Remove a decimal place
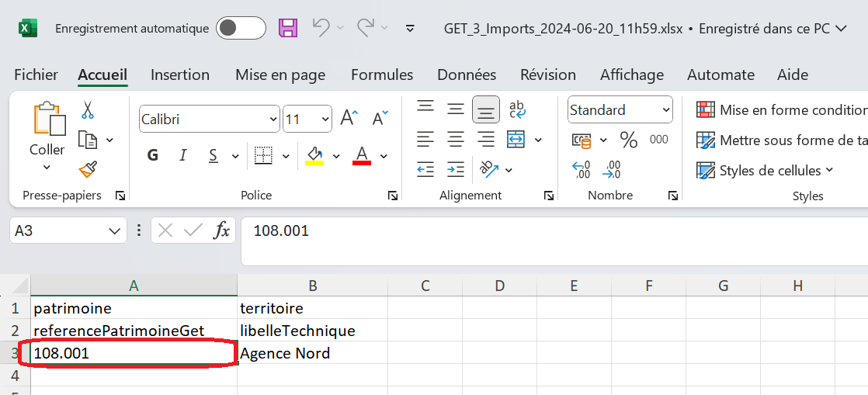 [x=611, y=170]
